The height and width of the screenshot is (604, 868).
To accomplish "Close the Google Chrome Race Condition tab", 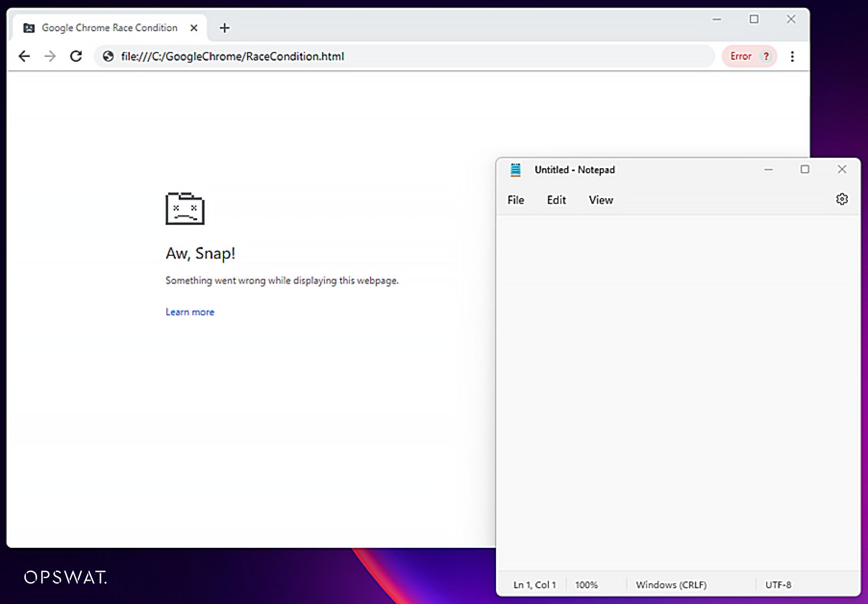I will [x=194, y=28].
